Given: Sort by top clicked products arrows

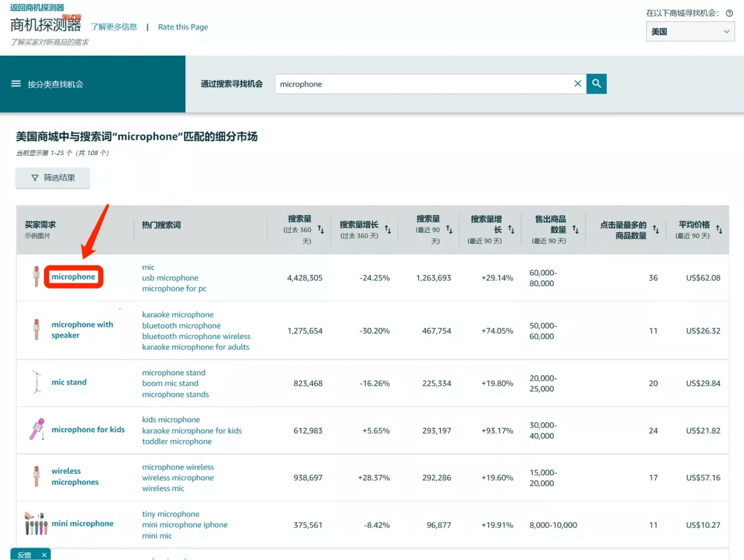Looking at the screenshot, I should tap(656, 229).
